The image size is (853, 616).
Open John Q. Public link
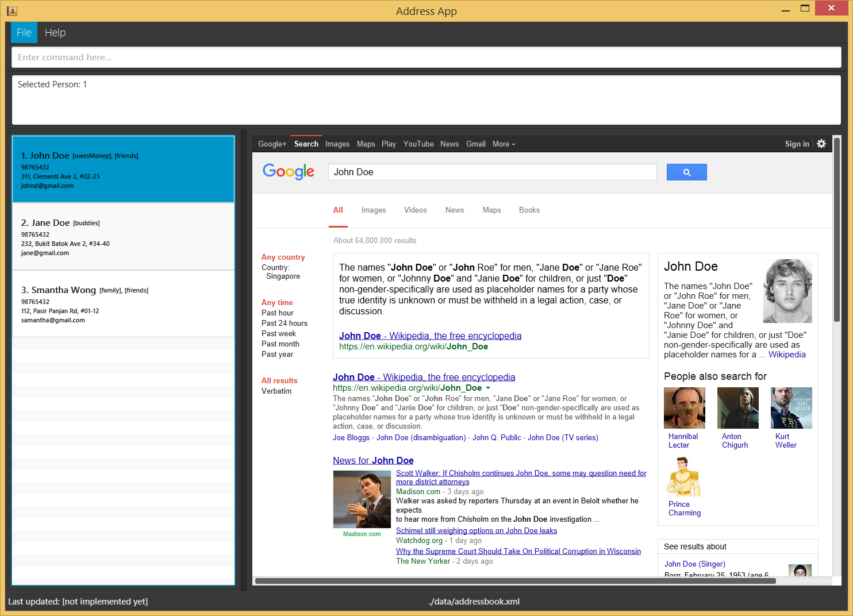pos(497,438)
